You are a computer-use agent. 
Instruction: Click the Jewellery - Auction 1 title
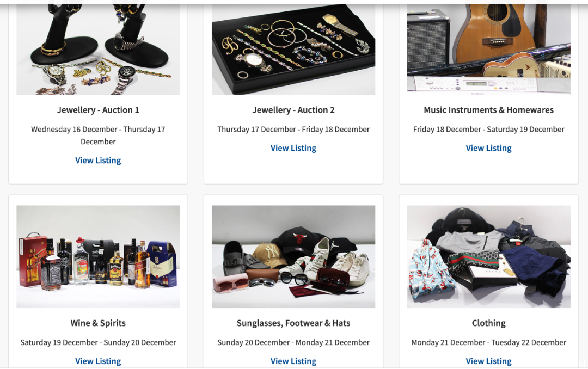click(x=98, y=110)
